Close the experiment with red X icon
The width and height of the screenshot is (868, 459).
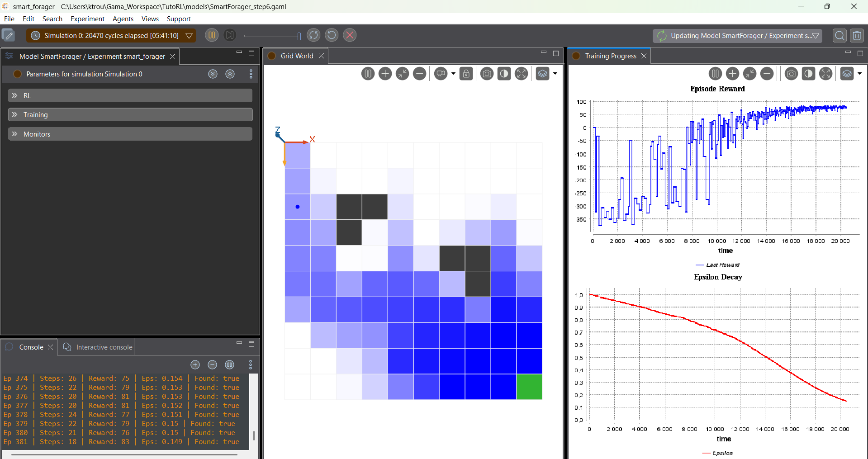pos(350,35)
